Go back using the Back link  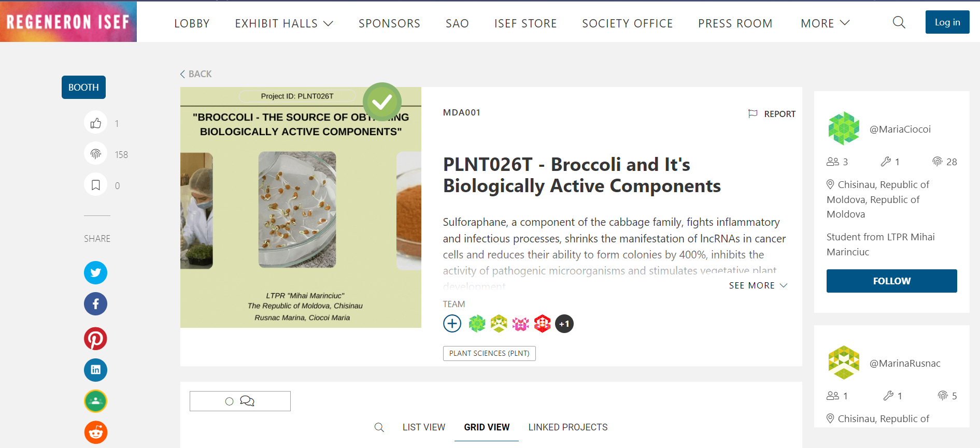coord(196,74)
